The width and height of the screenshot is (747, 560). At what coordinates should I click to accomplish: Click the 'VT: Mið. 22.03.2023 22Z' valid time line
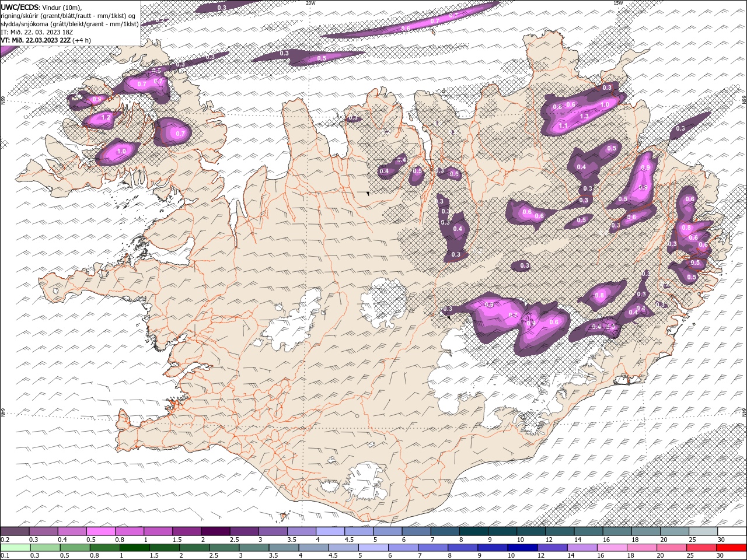(36, 40)
